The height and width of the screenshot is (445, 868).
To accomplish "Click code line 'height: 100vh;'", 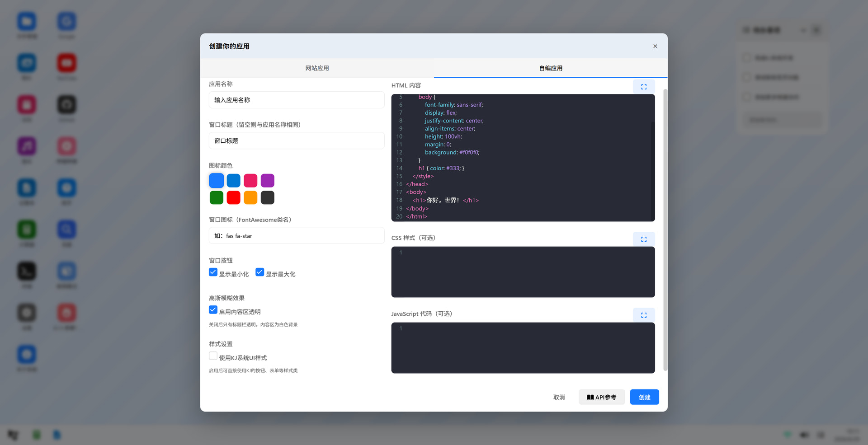I will [x=443, y=136].
